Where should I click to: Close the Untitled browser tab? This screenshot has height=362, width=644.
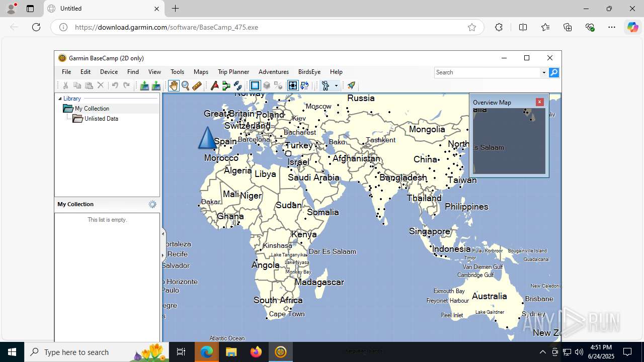click(156, 9)
